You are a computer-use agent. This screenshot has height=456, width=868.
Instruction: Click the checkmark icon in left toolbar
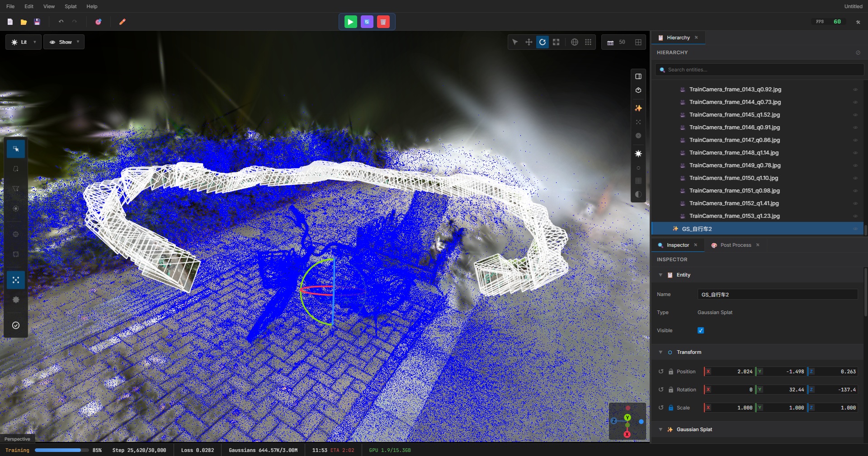pyautogui.click(x=16, y=325)
